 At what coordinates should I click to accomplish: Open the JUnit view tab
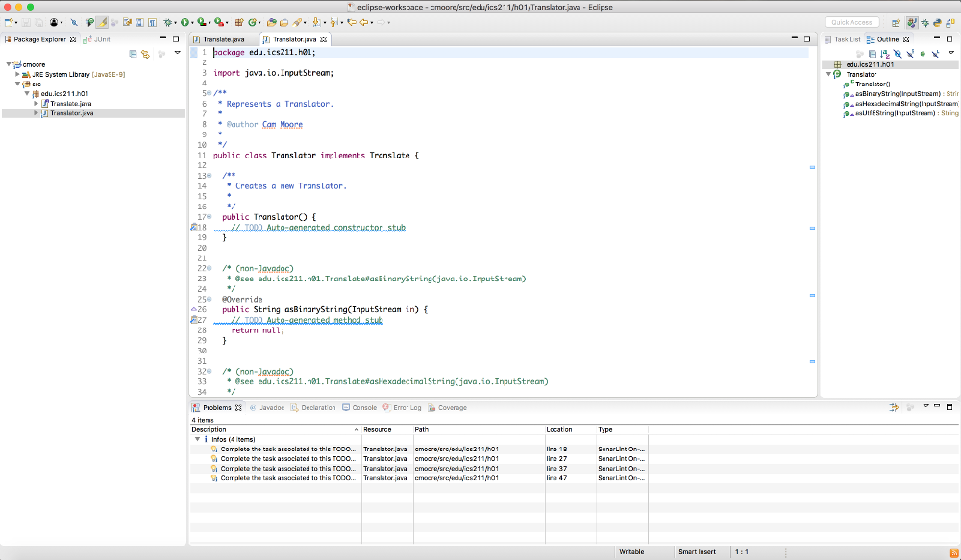(100, 39)
